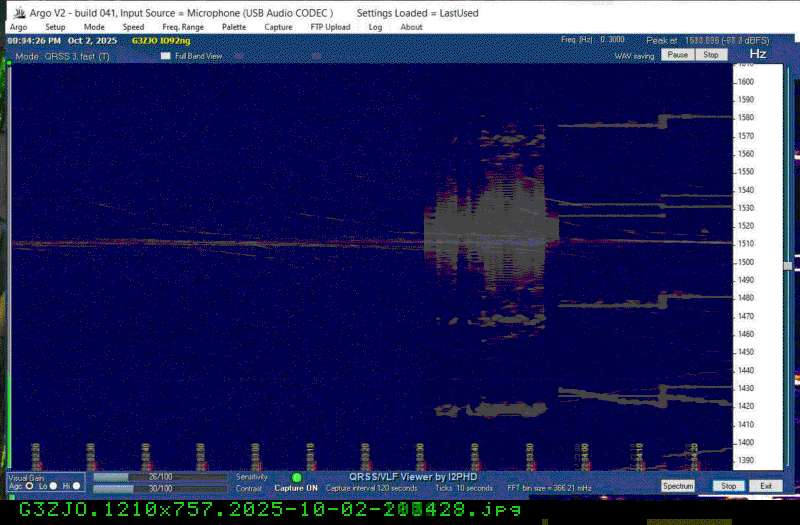Open the About menu

coord(411,27)
